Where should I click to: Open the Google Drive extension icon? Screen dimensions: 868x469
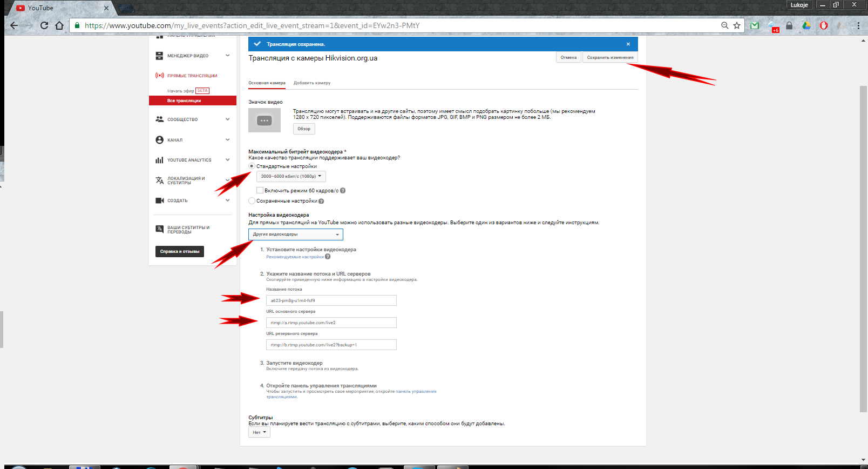pos(806,25)
